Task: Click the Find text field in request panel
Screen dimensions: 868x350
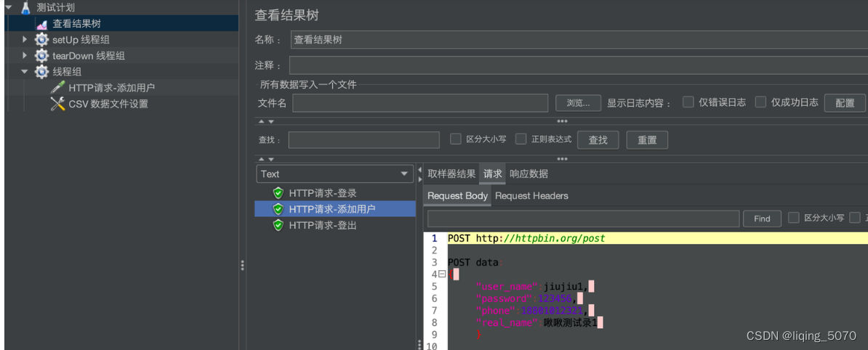Action: coord(584,219)
